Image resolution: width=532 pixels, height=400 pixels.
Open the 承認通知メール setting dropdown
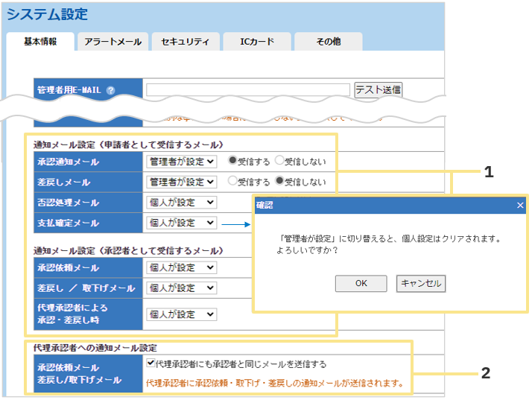click(181, 161)
